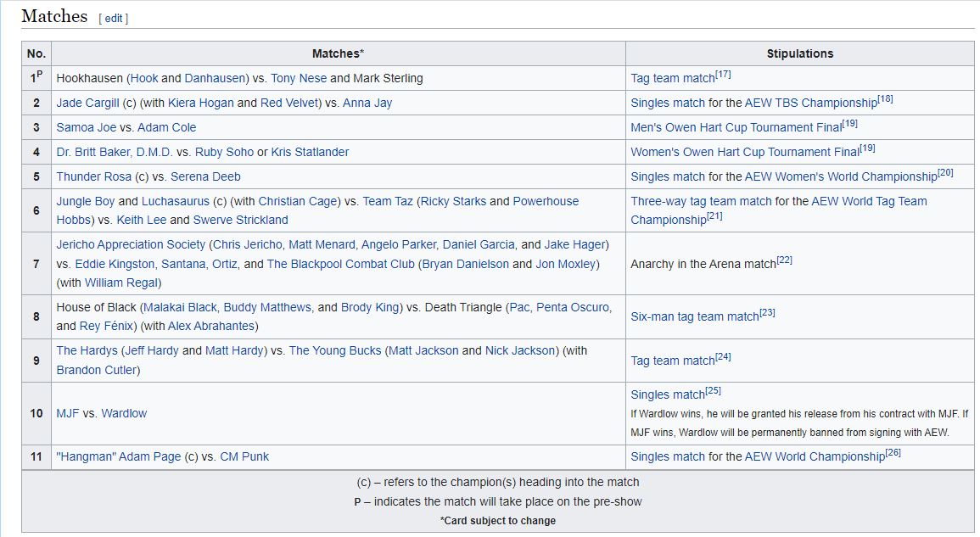Open the Swerve Strickland link
Viewport: 980px width, 537px height.
tap(241, 220)
